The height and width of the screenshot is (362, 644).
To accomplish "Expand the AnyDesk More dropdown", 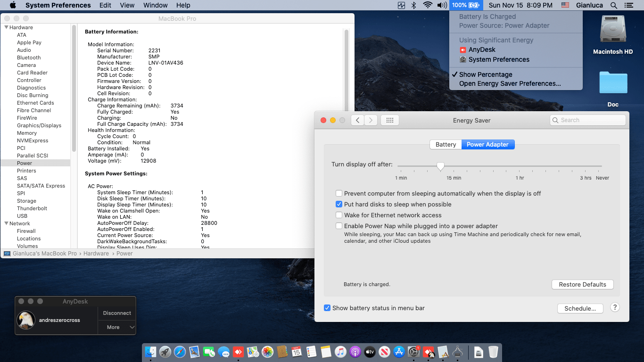I will point(117,327).
